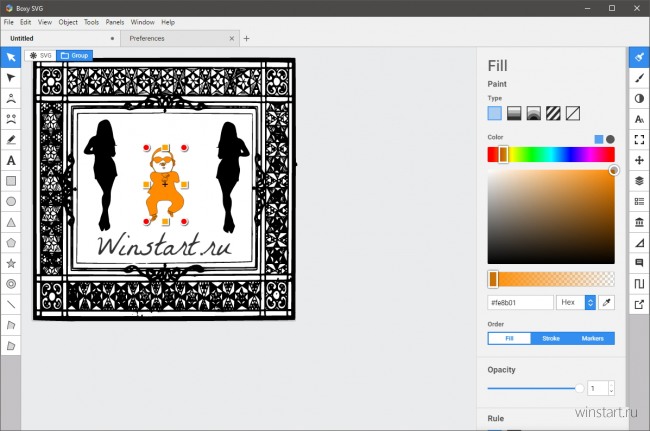The image size is (650, 431).
Task: Select the solid color paint type
Action: coord(495,113)
